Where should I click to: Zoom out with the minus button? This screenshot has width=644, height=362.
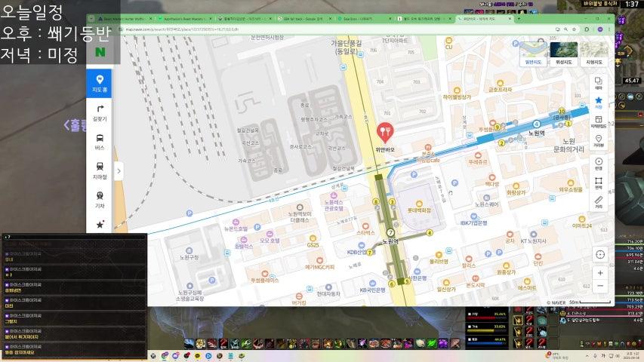coord(600,286)
